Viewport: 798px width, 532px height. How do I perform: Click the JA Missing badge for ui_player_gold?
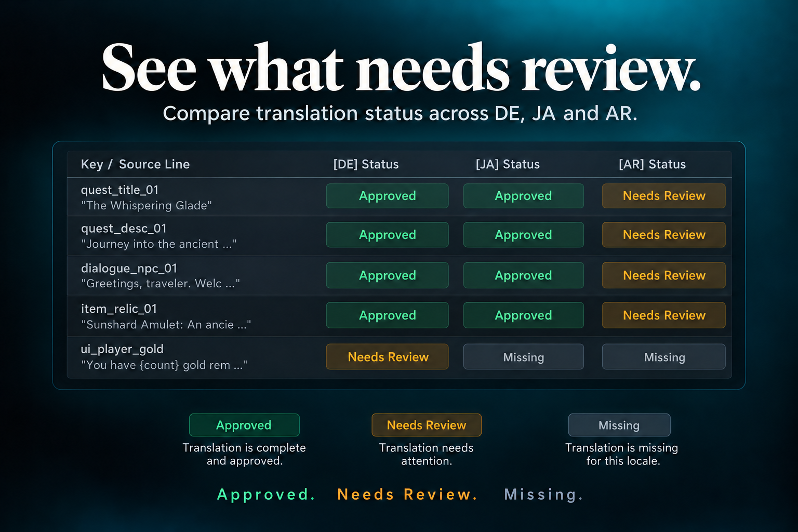pyautogui.click(x=523, y=357)
